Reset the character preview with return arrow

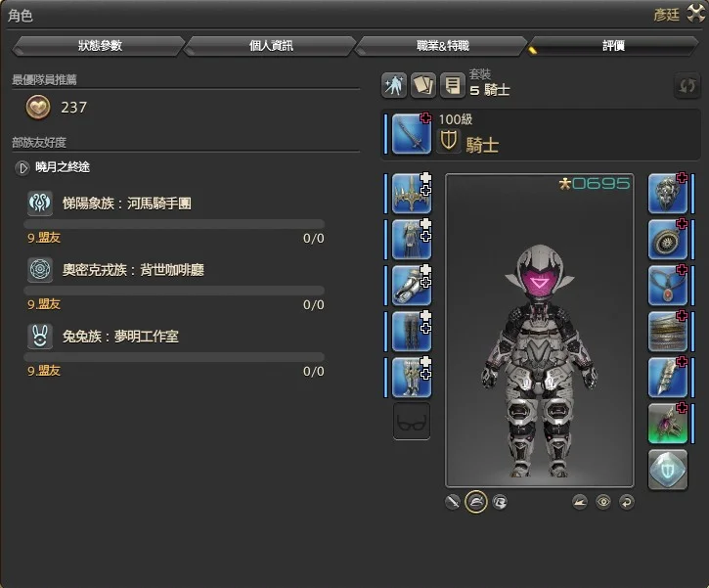pos(626,502)
